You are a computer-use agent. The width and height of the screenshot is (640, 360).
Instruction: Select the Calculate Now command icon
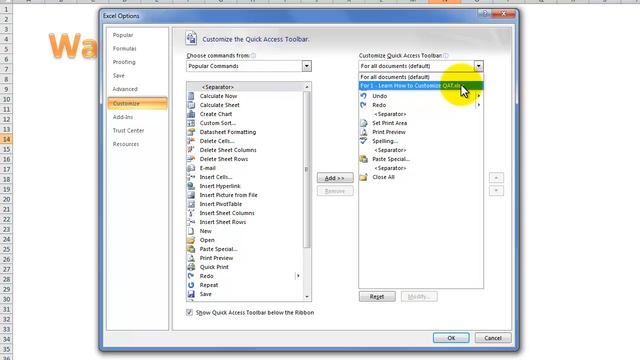[x=191, y=96]
